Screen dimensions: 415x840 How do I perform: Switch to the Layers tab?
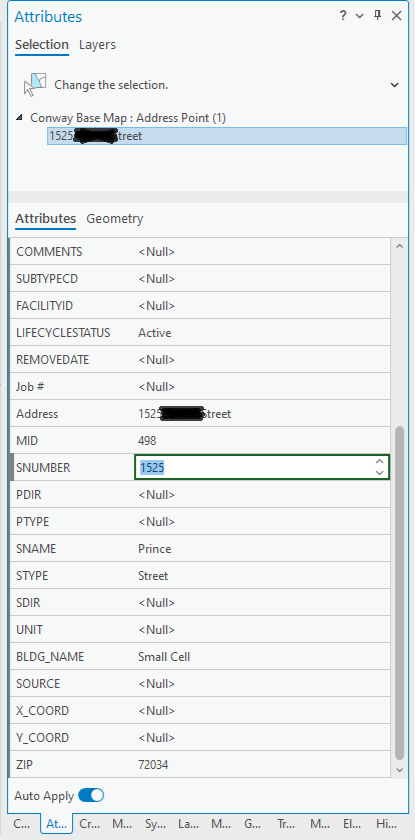point(97,44)
